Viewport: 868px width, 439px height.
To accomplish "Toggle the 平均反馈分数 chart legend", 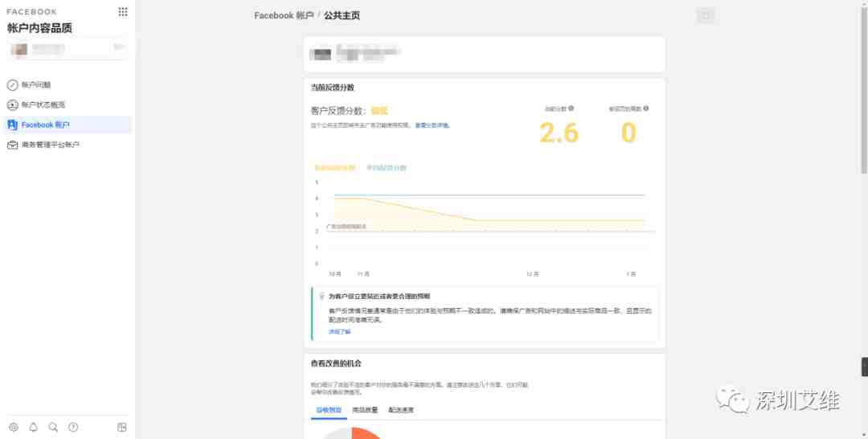I will 387,168.
